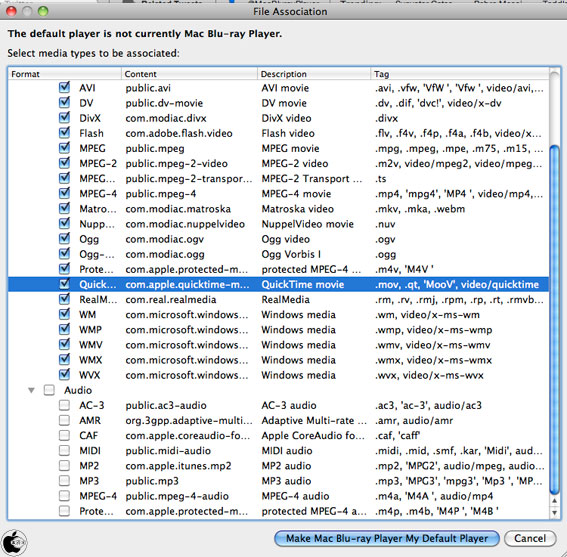
Task: Select the public.avi content cell
Action: (148, 88)
